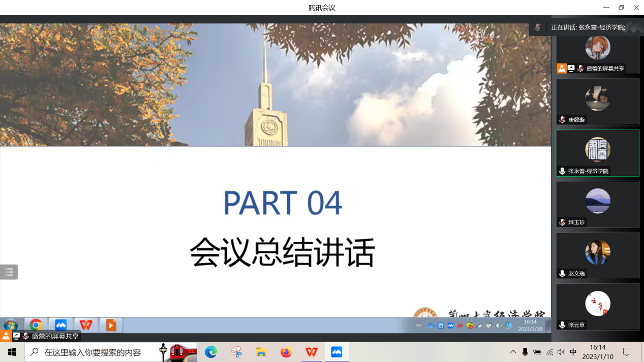Click the speaking banner 正在讲话: 张永雷-经济学院
This screenshot has height=362, width=644.
[588, 27]
